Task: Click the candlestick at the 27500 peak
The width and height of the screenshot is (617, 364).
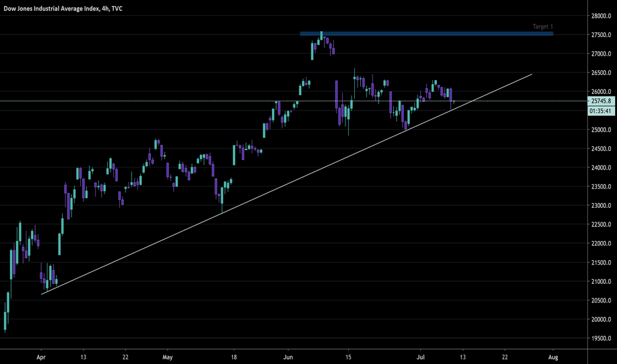Action: (x=322, y=36)
